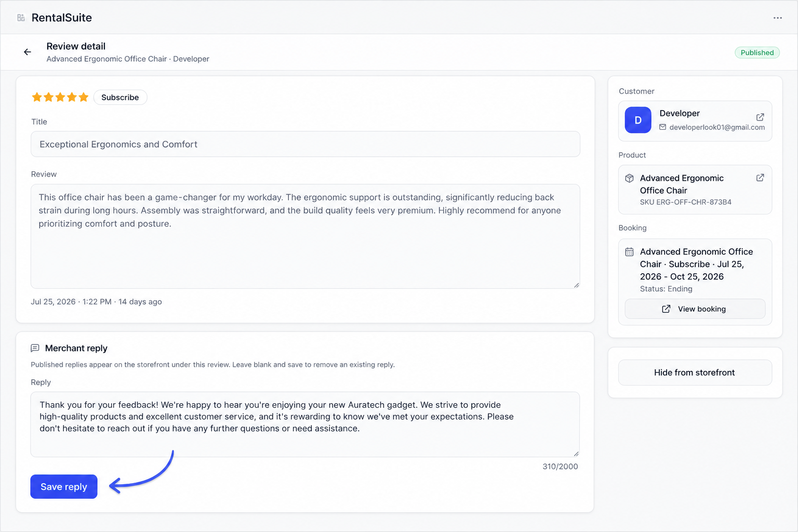Click developerlook01@gmail.com email text

coord(717,127)
